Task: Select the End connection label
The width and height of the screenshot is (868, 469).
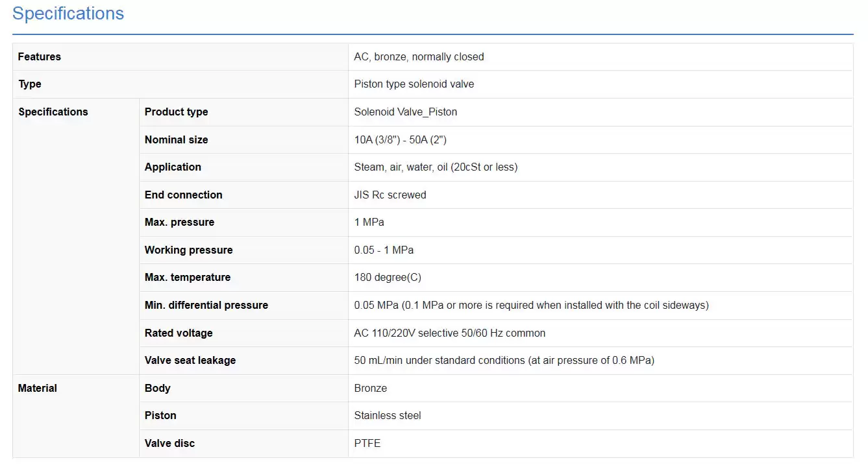Action: [184, 195]
